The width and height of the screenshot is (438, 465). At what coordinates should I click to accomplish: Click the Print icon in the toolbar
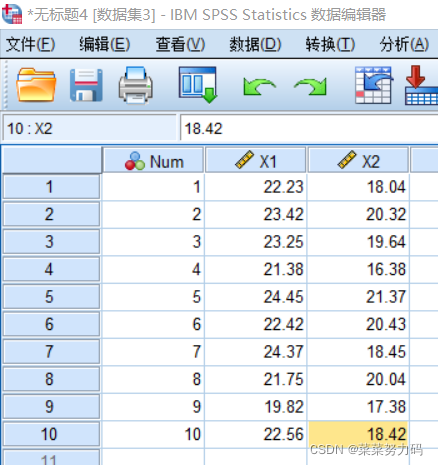(136, 85)
